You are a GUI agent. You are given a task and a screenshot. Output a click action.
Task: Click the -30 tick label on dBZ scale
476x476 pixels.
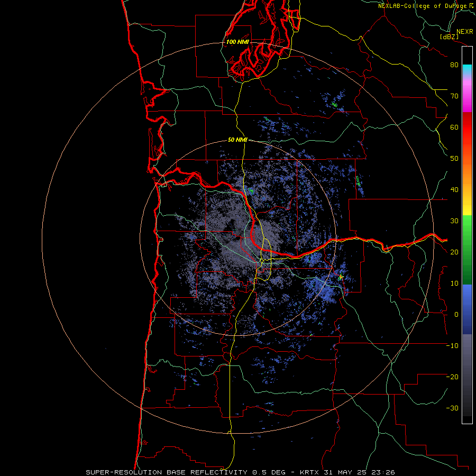click(x=452, y=408)
